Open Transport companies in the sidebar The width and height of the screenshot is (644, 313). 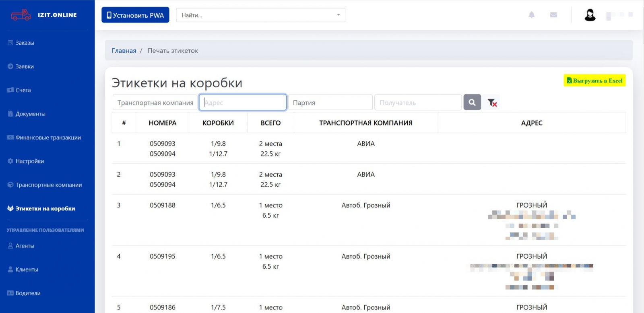click(48, 185)
